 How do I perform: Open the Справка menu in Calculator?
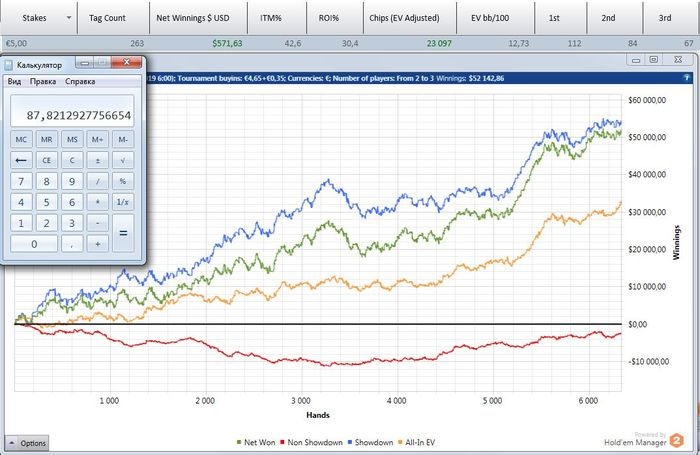80,81
